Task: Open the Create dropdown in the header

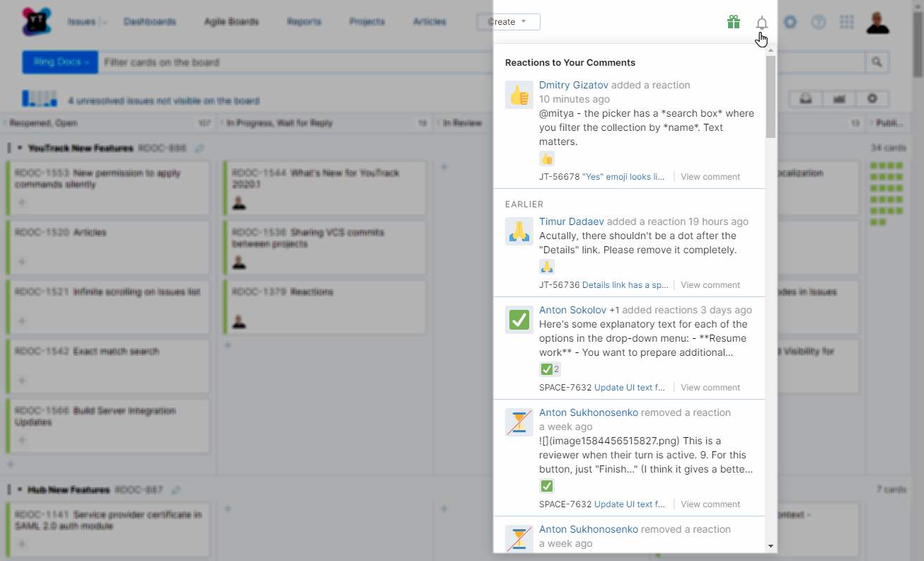Action: click(508, 21)
